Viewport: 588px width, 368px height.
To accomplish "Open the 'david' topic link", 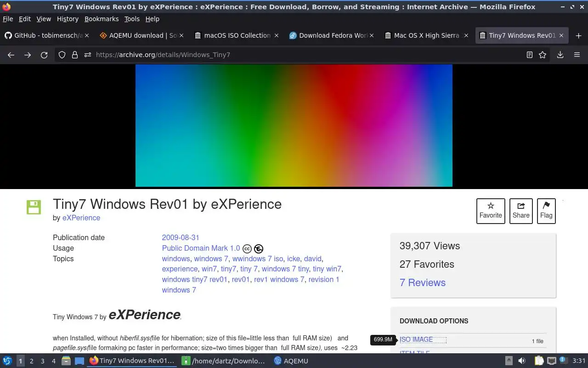I will pyautogui.click(x=313, y=259).
